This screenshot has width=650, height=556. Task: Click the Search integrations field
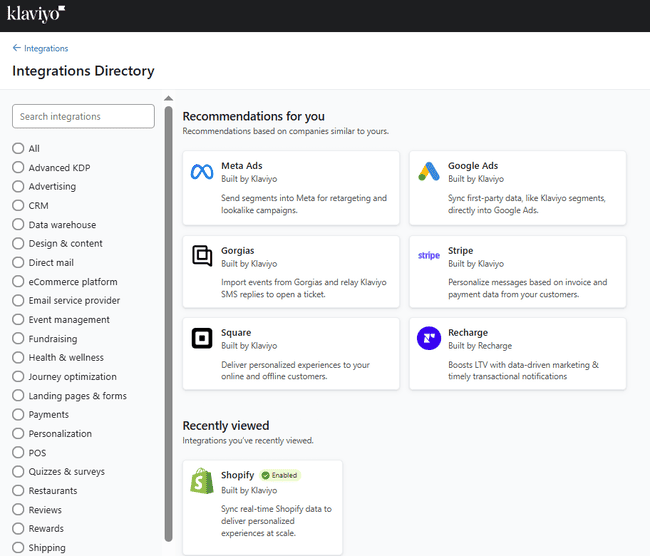[x=83, y=117]
